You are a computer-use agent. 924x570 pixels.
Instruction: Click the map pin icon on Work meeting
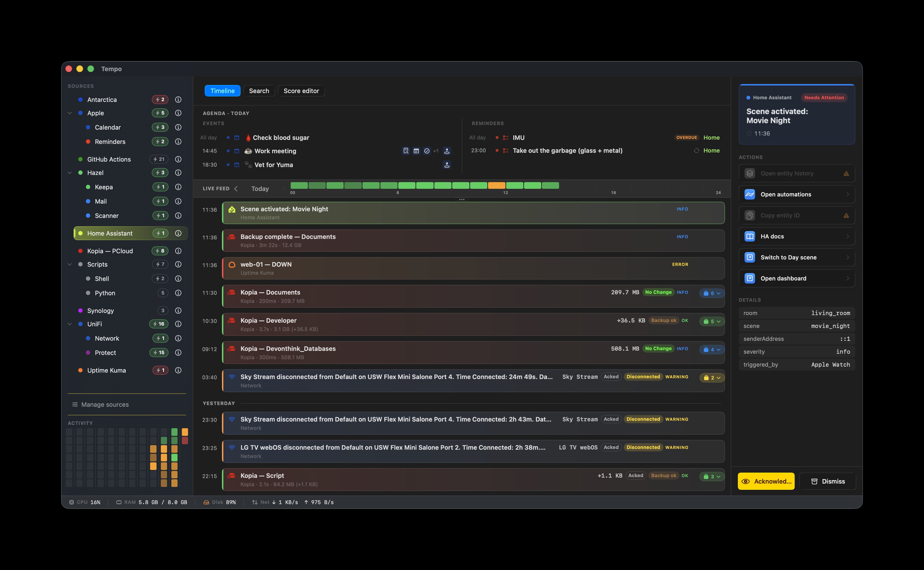447,151
